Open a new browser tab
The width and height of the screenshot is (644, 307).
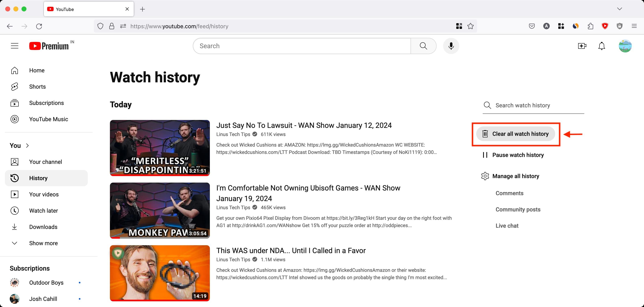coord(142,9)
